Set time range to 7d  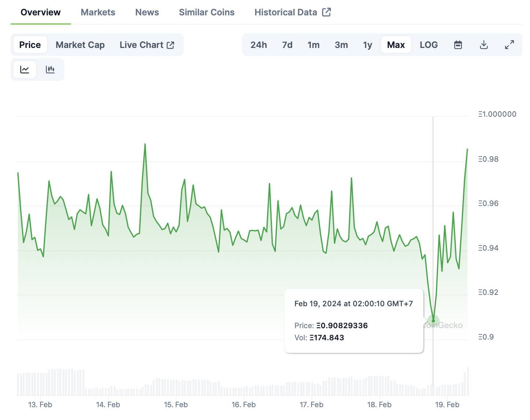pos(287,45)
